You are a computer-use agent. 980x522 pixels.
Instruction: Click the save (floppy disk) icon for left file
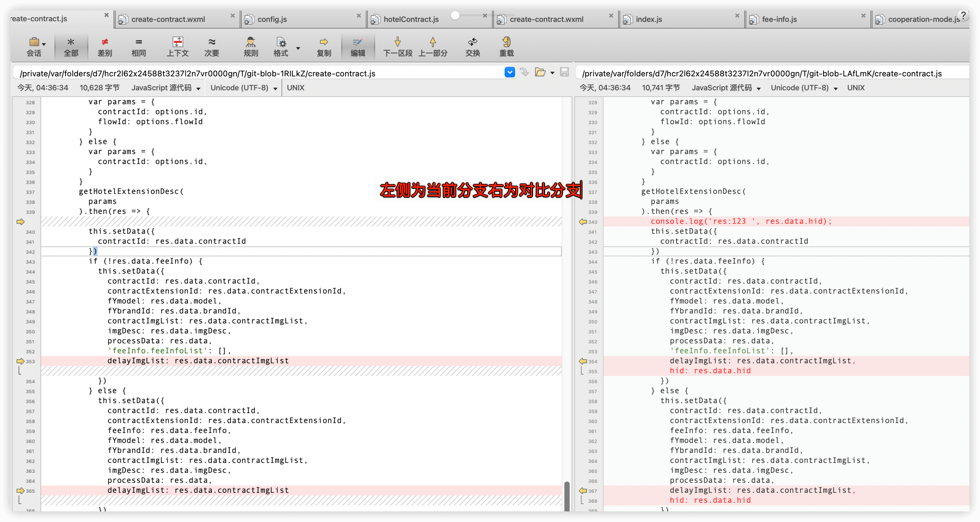tap(564, 72)
